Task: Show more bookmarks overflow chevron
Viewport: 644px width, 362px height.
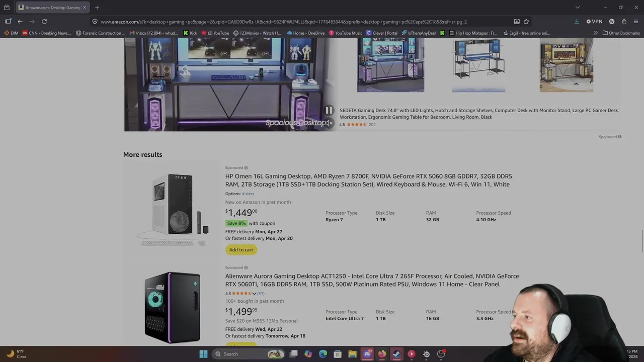Action: tap(596, 33)
